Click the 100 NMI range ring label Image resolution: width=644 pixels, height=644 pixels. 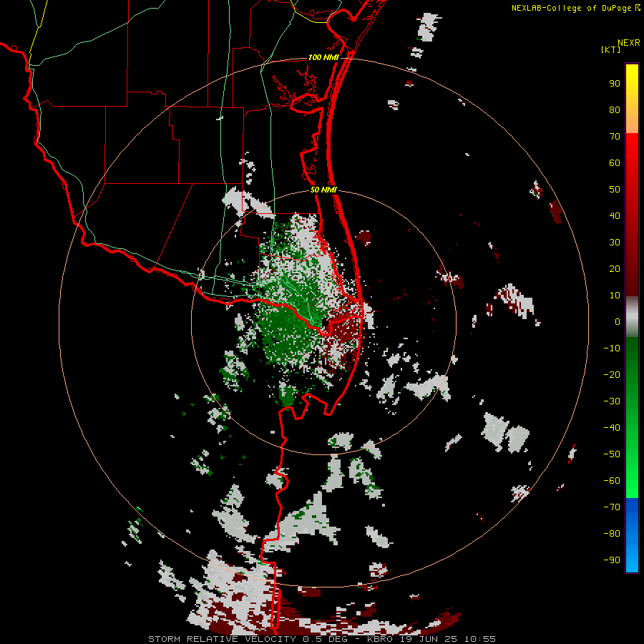(323, 57)
